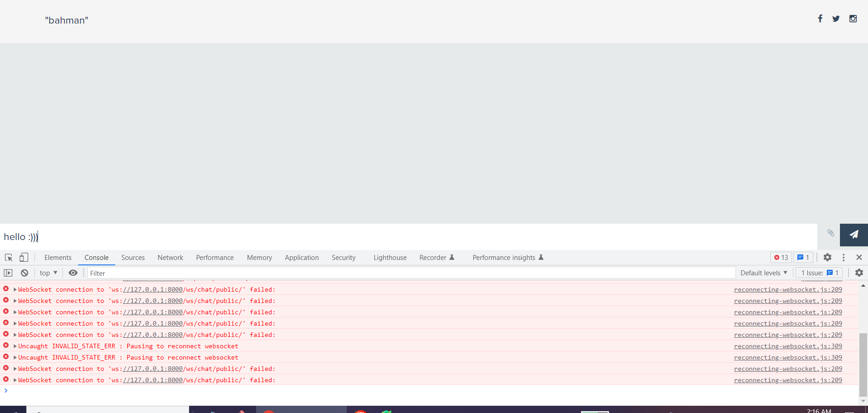Click the taskbar clock showing 2:16 AM
868x413 pixels.
tap(819, 410)
